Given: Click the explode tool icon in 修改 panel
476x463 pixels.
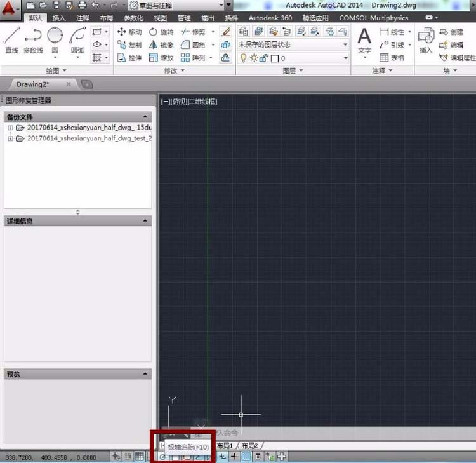Looking at the screenshot, I should point(225,44).
